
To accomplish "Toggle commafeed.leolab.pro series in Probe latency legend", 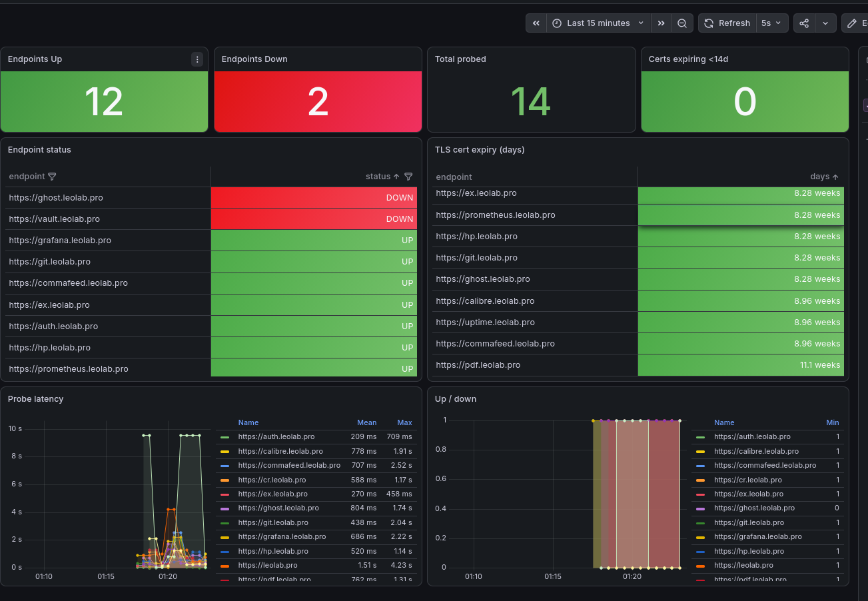I will pyautogui.click(x=289, y=466).
